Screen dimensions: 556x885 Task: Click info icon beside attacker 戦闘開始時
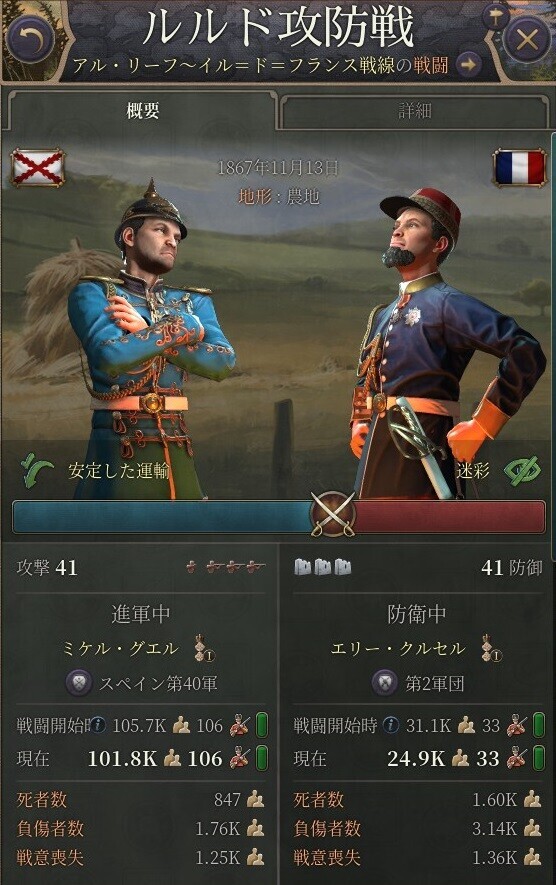click(x=98, y=724)
